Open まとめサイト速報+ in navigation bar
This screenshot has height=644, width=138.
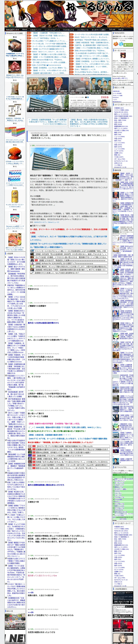pos(98,30)
